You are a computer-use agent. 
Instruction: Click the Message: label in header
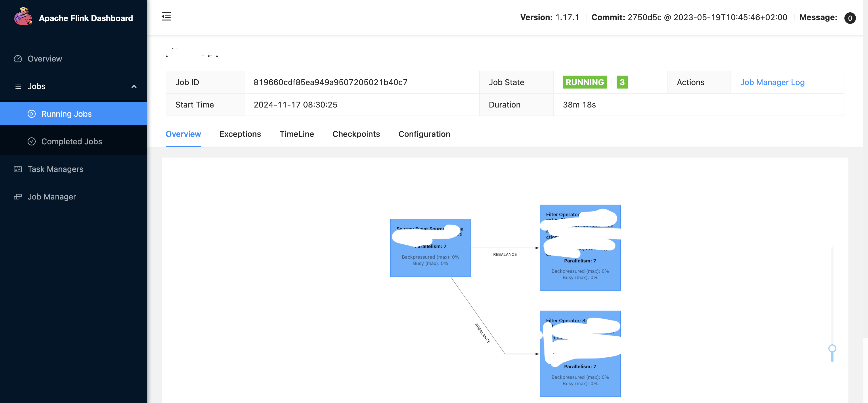(x=818, y=18)
